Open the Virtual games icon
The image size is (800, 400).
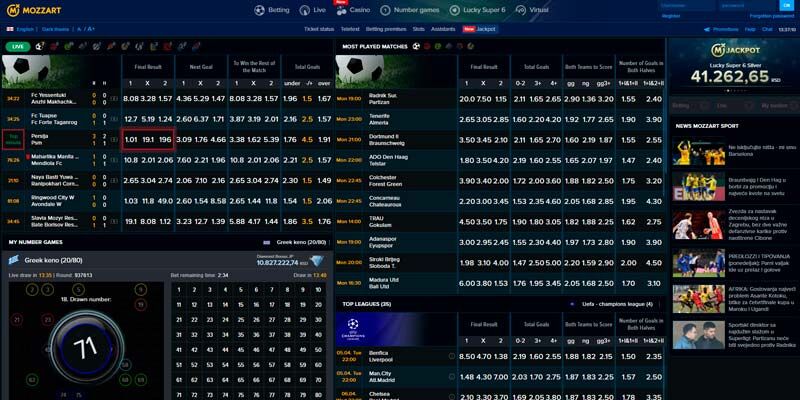521,10
